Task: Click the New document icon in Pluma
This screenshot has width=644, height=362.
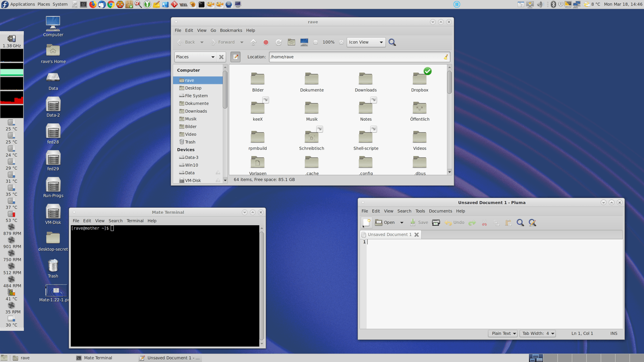Action: [x=365, y=223]
